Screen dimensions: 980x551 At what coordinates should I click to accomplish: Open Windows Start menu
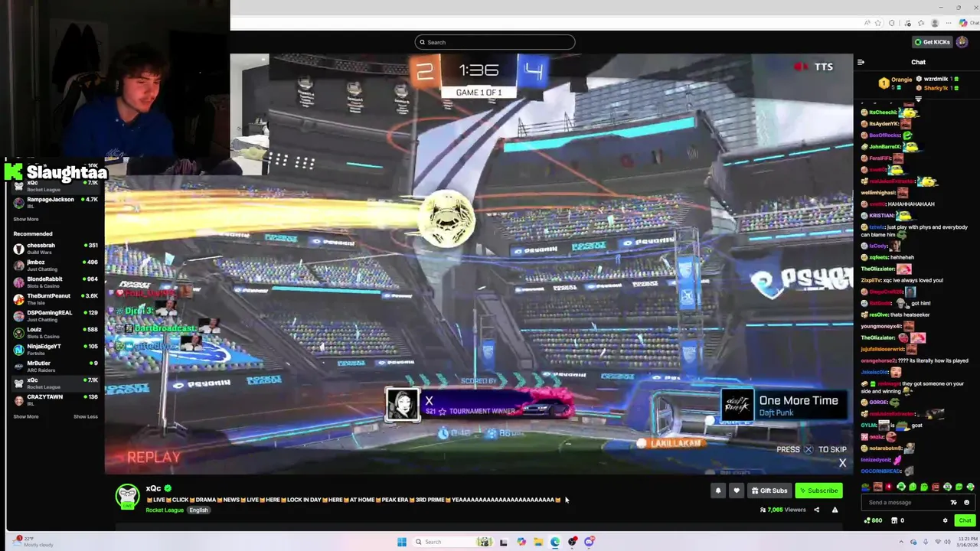pos(401,542)
